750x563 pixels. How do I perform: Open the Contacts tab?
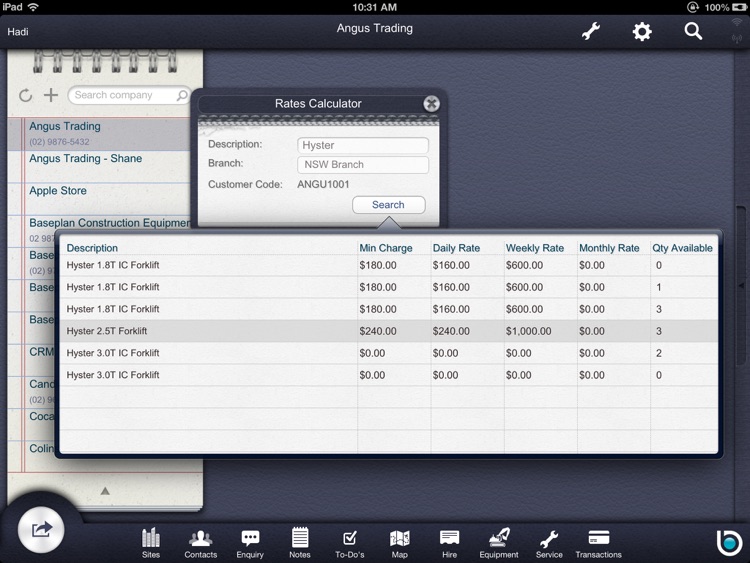pos(200,543)
